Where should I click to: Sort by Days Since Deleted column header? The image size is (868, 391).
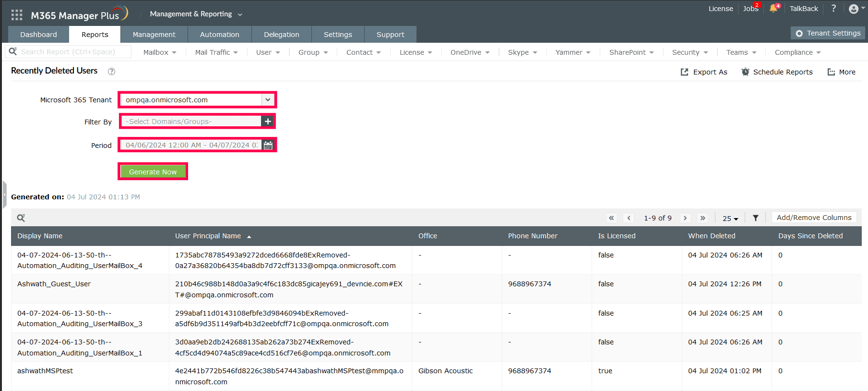[x=810, y=236]
